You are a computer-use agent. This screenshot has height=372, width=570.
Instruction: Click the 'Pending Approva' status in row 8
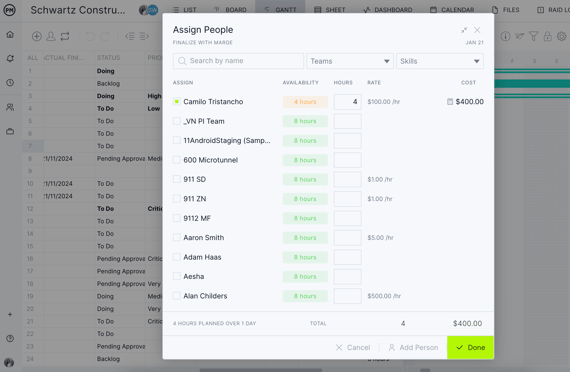[x=121, y=159]
